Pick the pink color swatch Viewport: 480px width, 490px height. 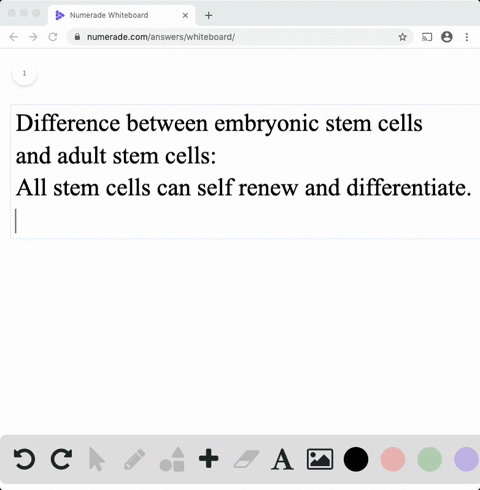pyautogui.click(x=393, y=459)
